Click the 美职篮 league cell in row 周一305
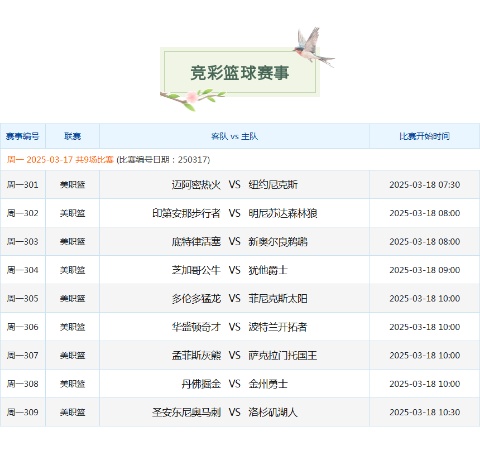Image resolution: width=480 pixels, height=451 pixels. point(73,298)
